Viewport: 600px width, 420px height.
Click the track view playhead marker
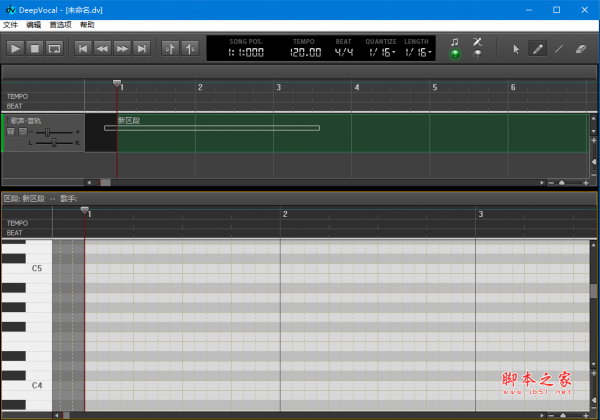point(117,83)
